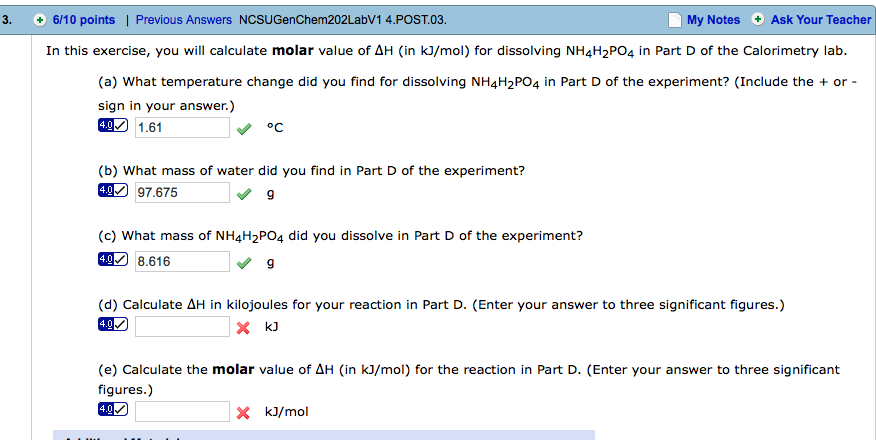Screen dimensions: 876x440
Task: Open the My Notes link
Action: click(x=713, y=20)
